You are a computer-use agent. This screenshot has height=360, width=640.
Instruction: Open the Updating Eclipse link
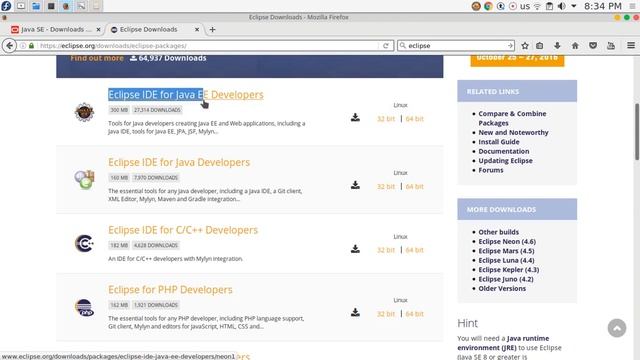505,161
